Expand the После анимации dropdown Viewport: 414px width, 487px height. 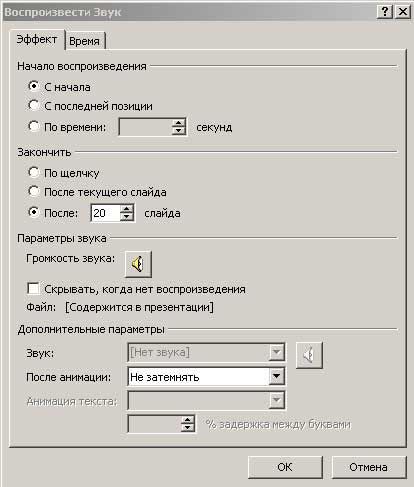tap(276, 376)
